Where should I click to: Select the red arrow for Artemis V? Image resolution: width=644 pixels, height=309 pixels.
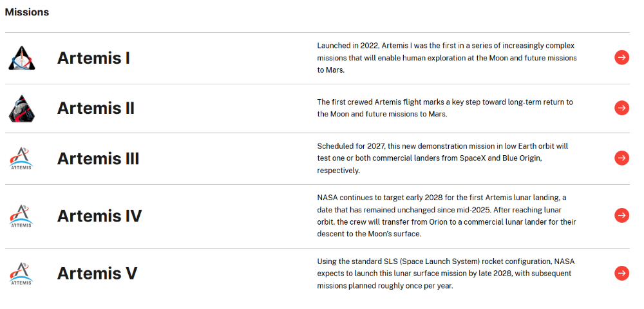(621, 273)
